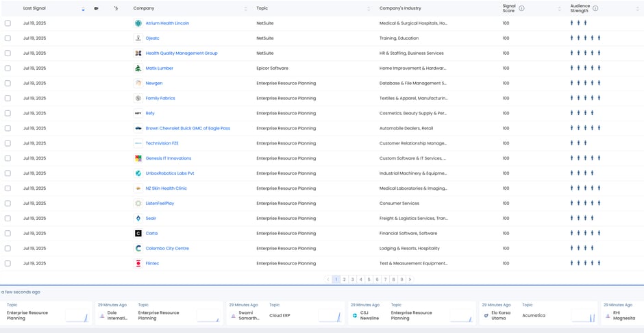
Task: Click the Acumatica topic in ticker
Action: tap(534, 315)
